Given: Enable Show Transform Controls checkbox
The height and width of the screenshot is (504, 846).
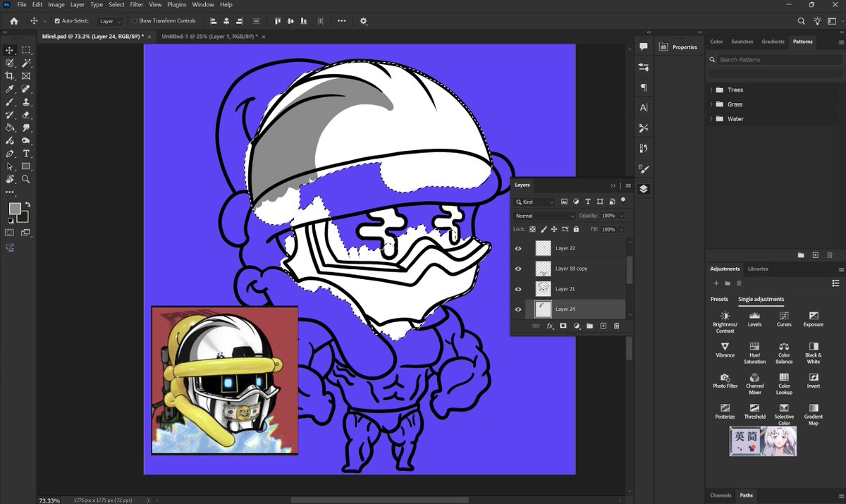Looking at the screenshot, I should point(134,21).
